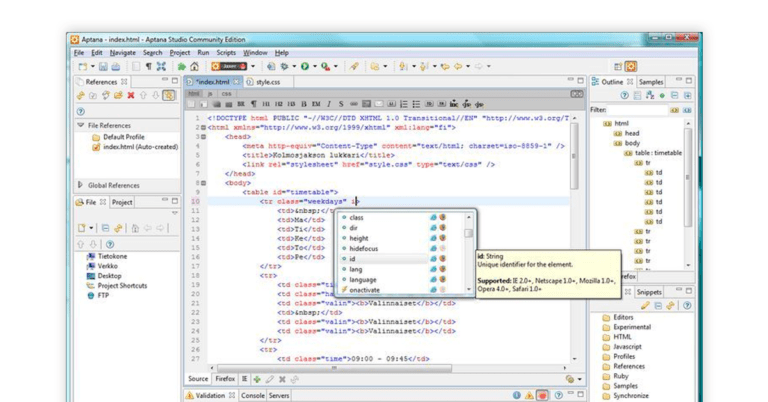The image size is (768, 402).
Task: Click the maximize editor arrows icon
Action: (161, 67)
